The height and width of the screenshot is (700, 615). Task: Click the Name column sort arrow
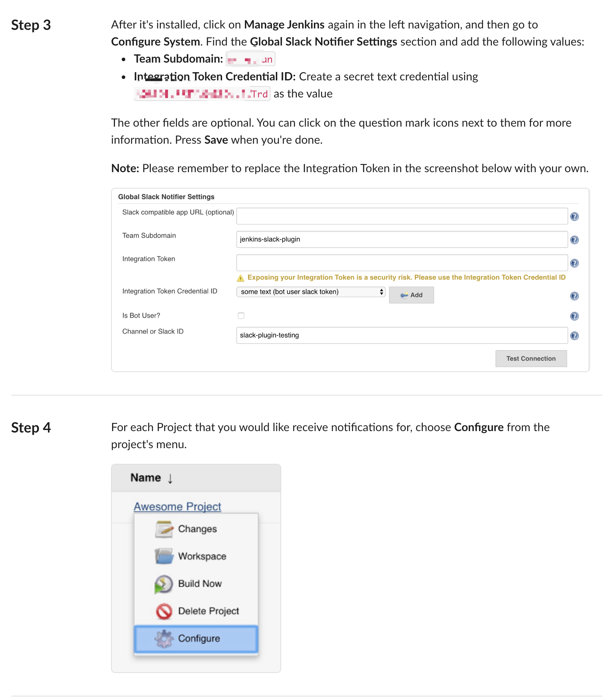coord(170,478)
